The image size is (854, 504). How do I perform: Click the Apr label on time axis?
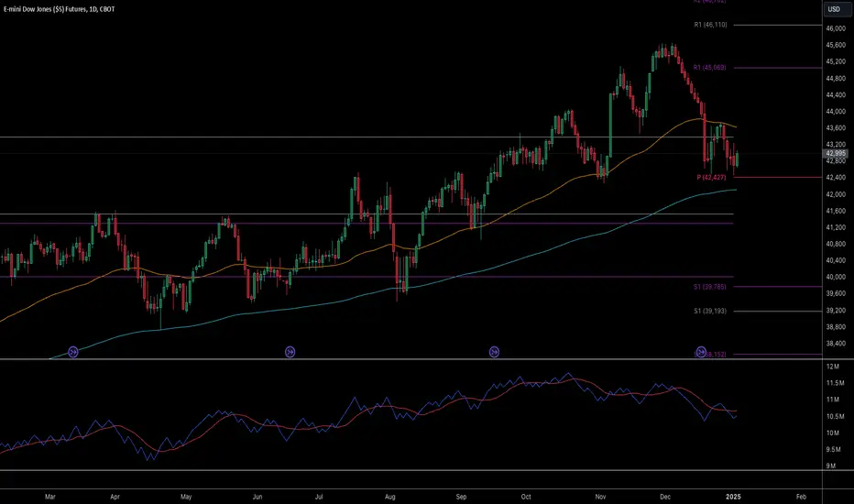115,497
